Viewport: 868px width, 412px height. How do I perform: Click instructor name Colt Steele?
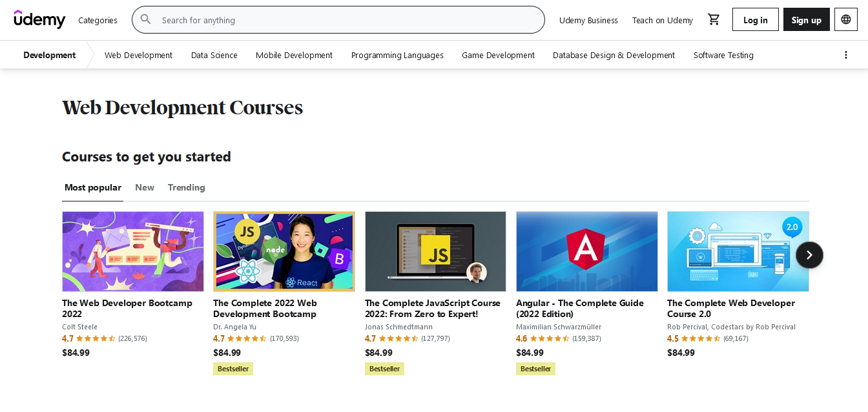coord(80,327)
